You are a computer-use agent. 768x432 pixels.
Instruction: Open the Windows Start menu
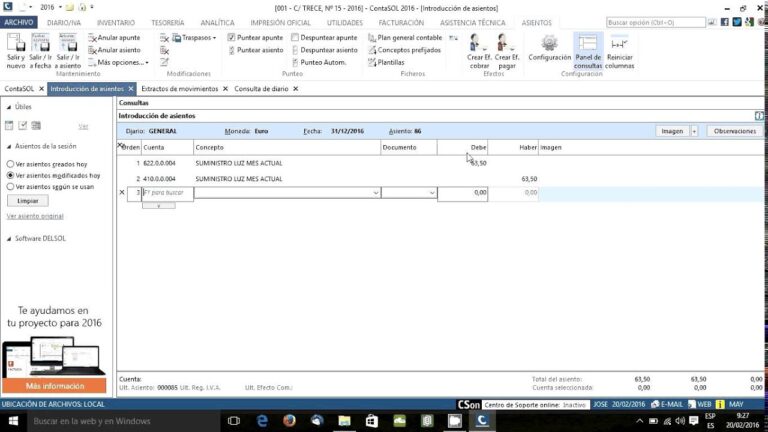point(13,421)
